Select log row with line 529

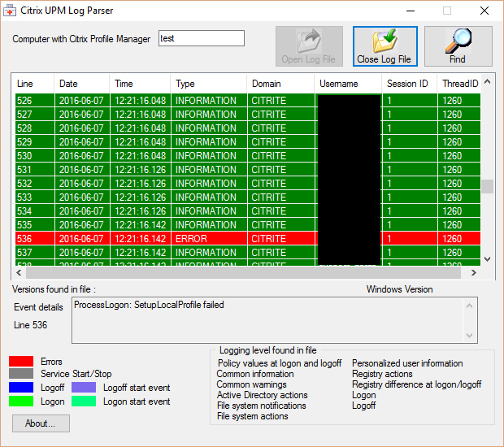click(248, 141)
